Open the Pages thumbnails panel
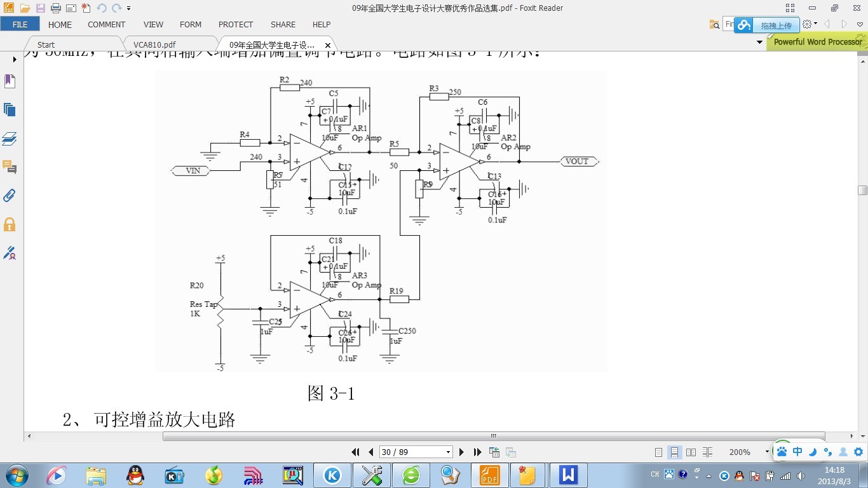 [10, 109]
